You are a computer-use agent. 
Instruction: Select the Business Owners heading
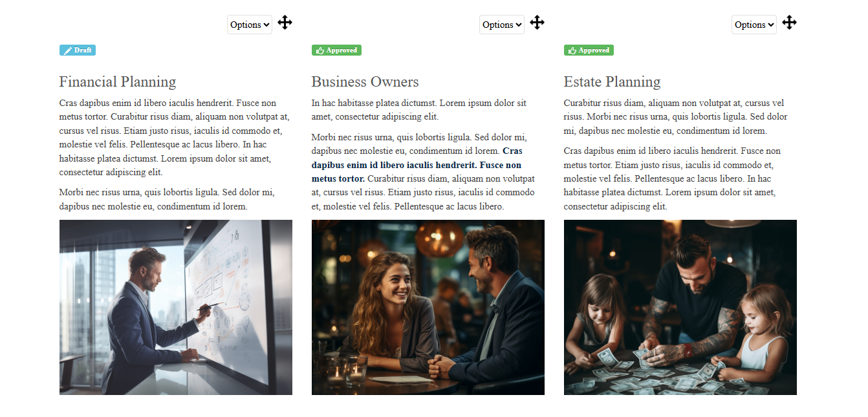(x=365, y=82)
